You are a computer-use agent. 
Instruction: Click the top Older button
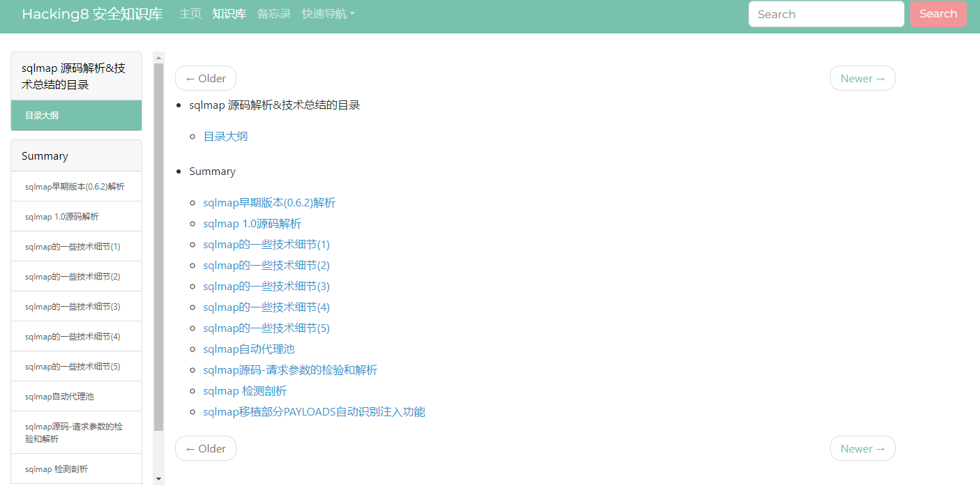coord(206,78)
